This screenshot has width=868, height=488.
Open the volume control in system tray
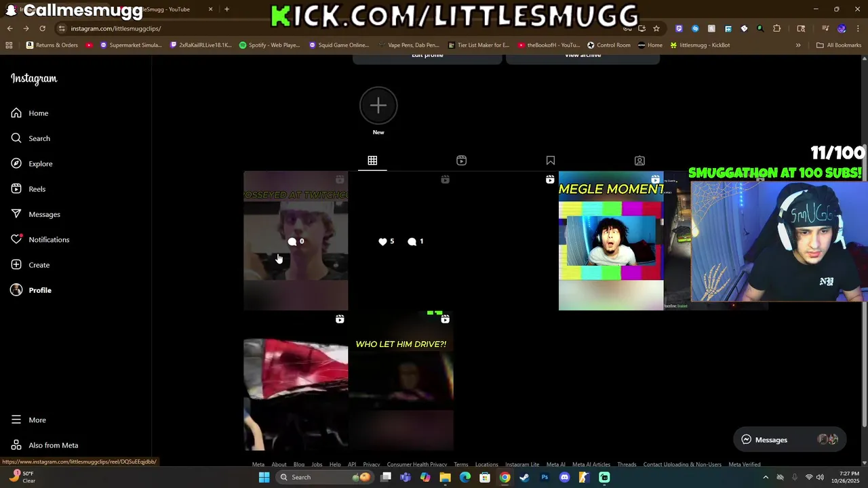coord(820,477)
